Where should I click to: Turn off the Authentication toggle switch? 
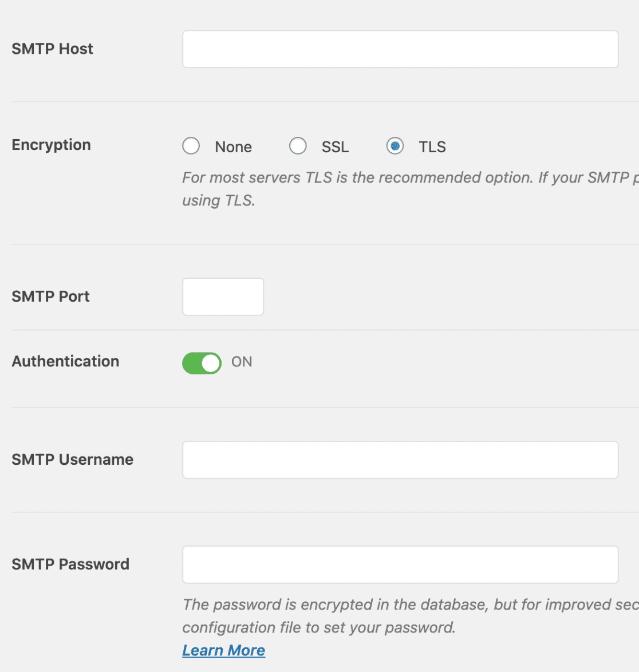click(202, 363)
